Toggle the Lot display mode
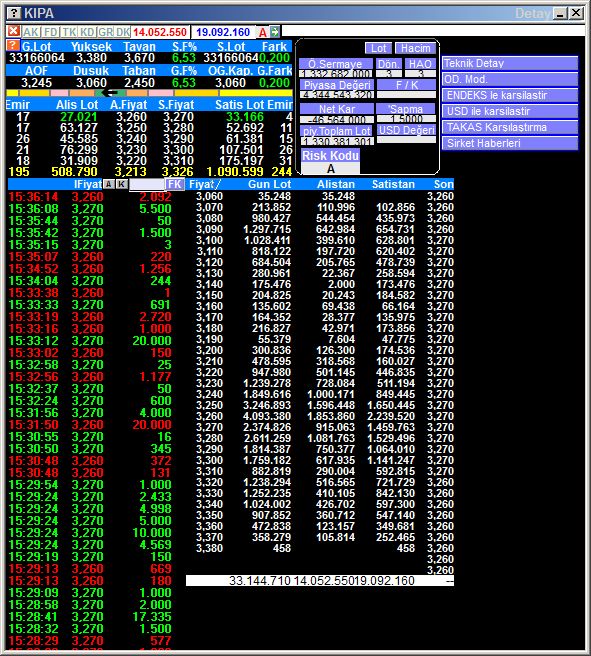The image size is (591, 656). click(x=378, y=48)
